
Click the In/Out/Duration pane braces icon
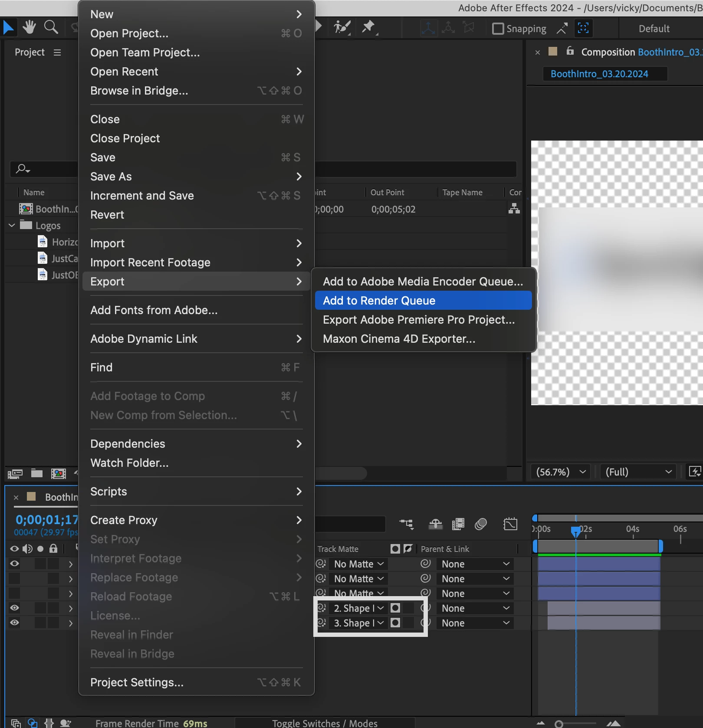(49, 723)
